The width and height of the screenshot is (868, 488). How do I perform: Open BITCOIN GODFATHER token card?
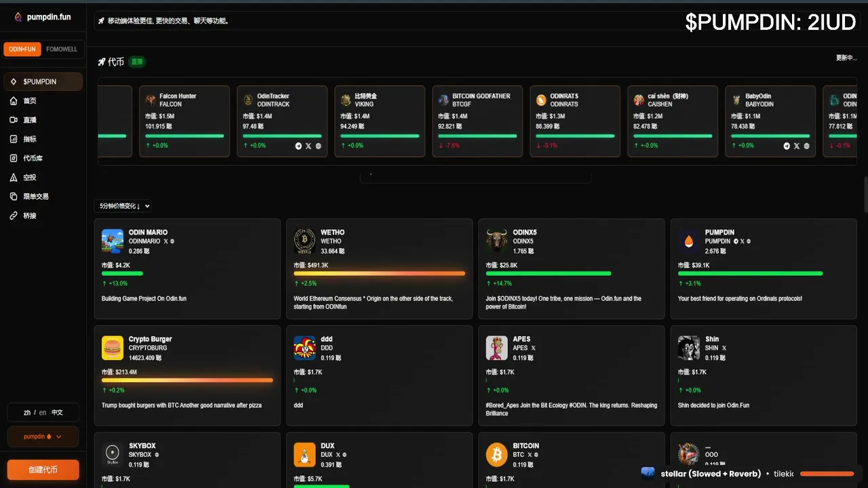point(477,121)
